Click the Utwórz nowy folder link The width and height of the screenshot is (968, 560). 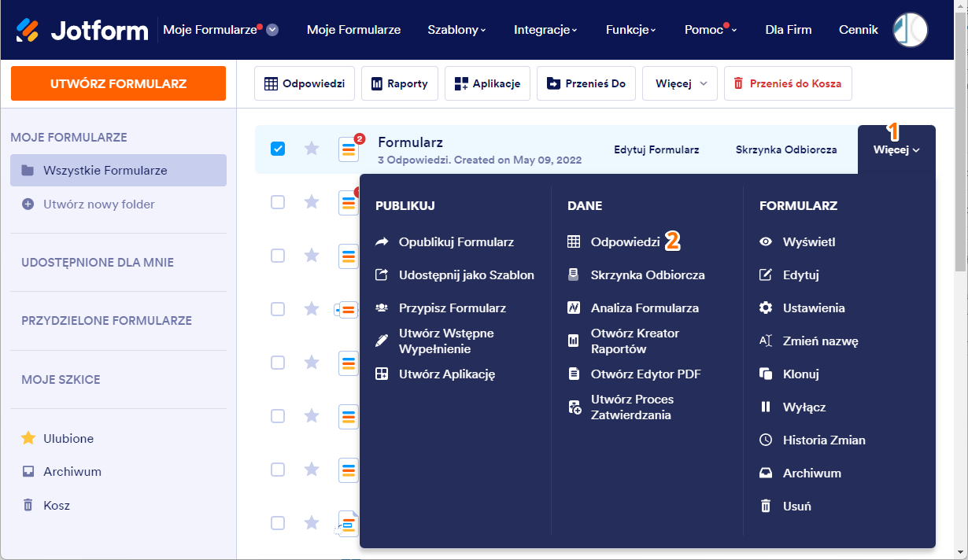(x=99, y=204)
